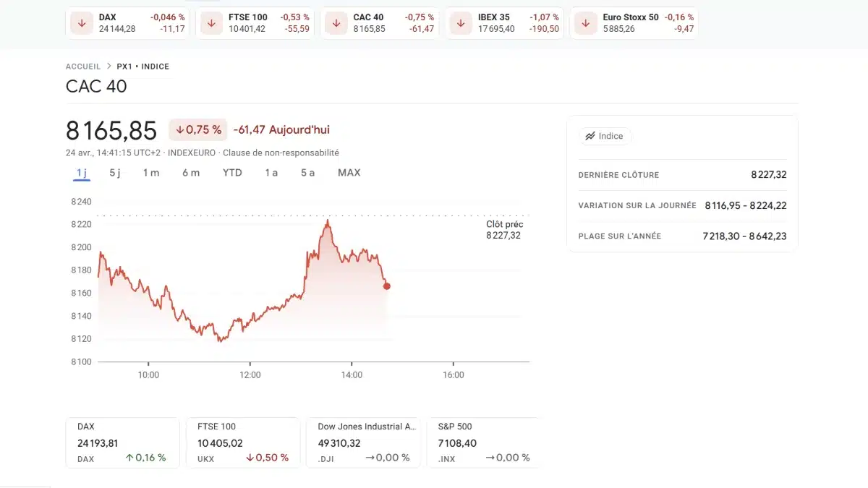Select the YTD time range tab
The width and height of the screenshot is (868, 488).
coord(231,173)
